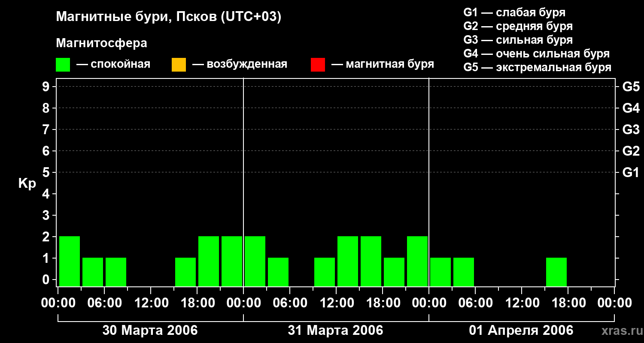644x343 pixels.
Task: Click the 'Магнитосфера' heading
Action: pyautogui.click(x=102, y=43)
